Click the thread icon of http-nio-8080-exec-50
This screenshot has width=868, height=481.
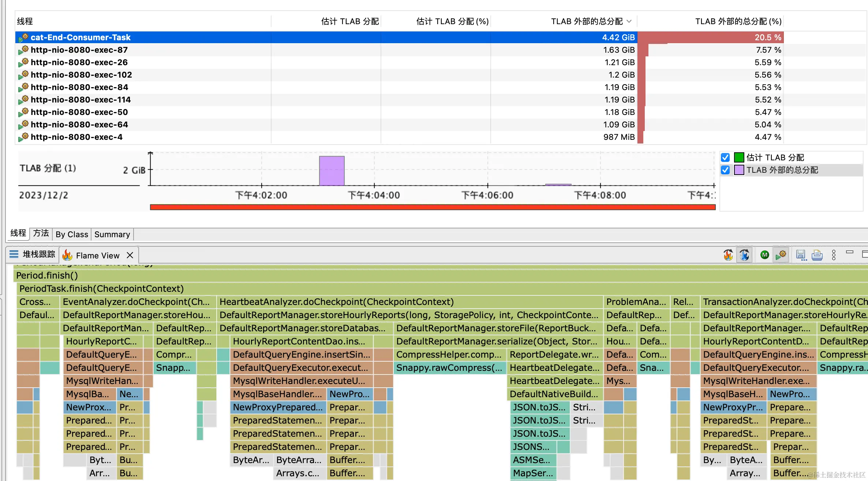(x=23, y=112)
